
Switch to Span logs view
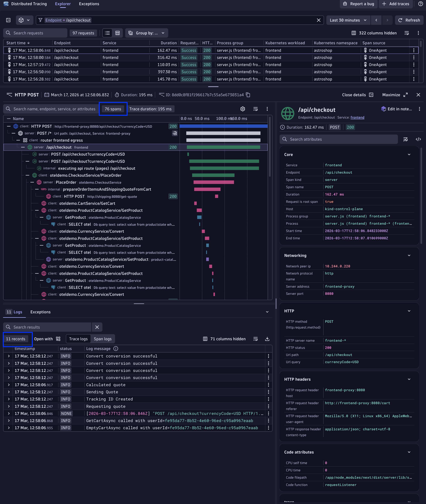pyautogui.click(x=103, y=339)
